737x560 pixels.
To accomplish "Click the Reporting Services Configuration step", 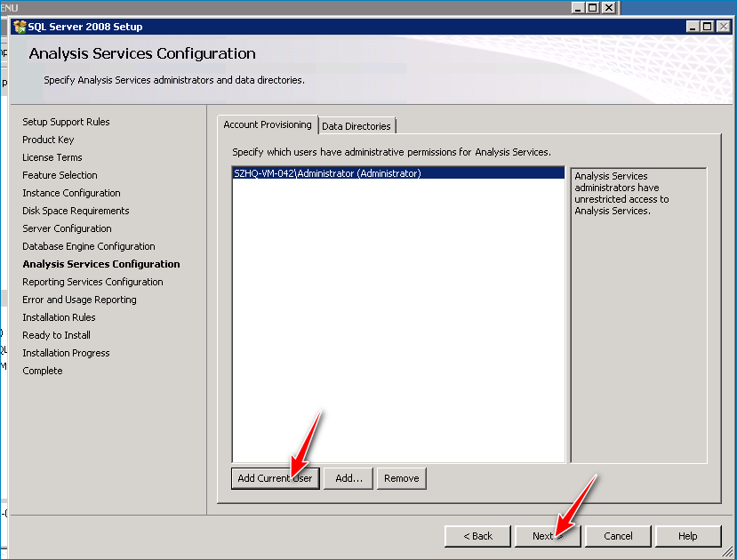I will [x=92, y=282].
